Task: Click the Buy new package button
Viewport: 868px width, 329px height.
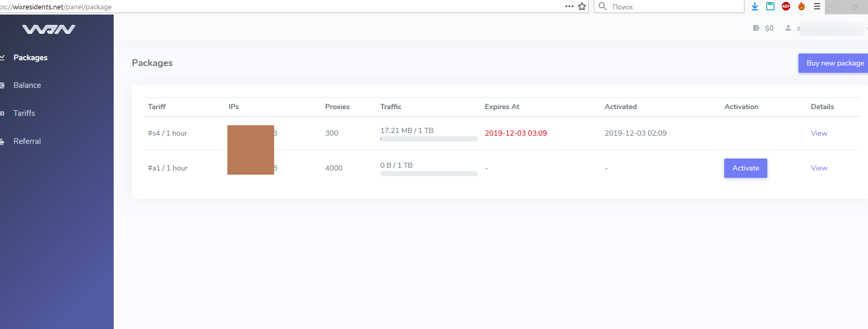Action: (833, 63)
